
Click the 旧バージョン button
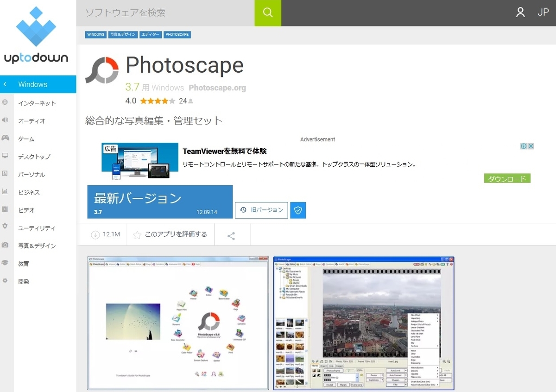click(x=261, y=210)
